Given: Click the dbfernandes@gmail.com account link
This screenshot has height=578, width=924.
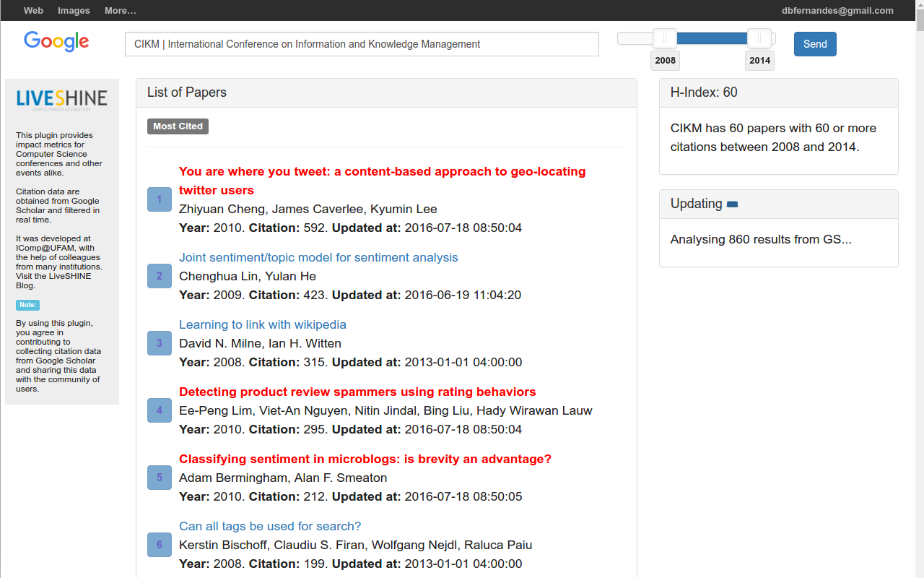Looking at the screenshot, I should (x=837, y=11).
